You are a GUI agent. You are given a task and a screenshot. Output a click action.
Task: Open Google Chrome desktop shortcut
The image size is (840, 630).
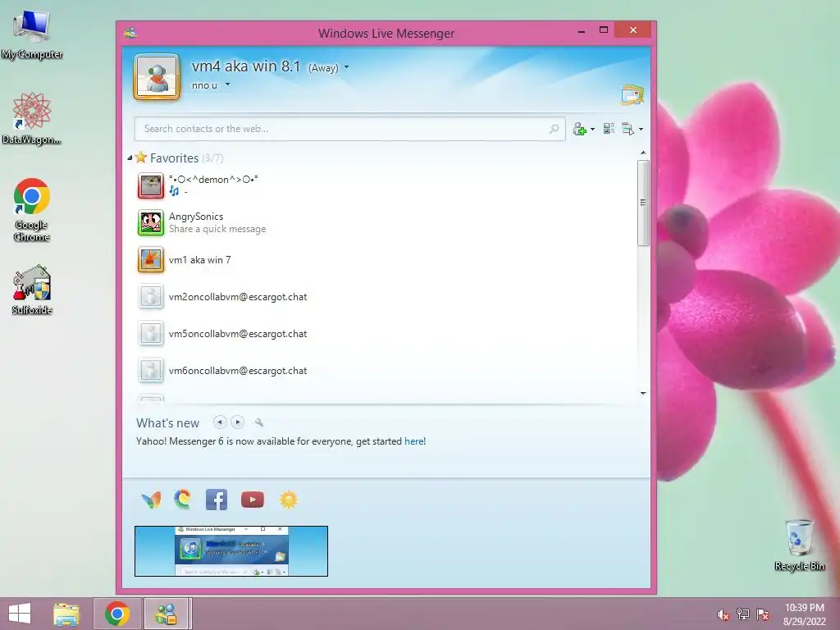tap(32, 210)
